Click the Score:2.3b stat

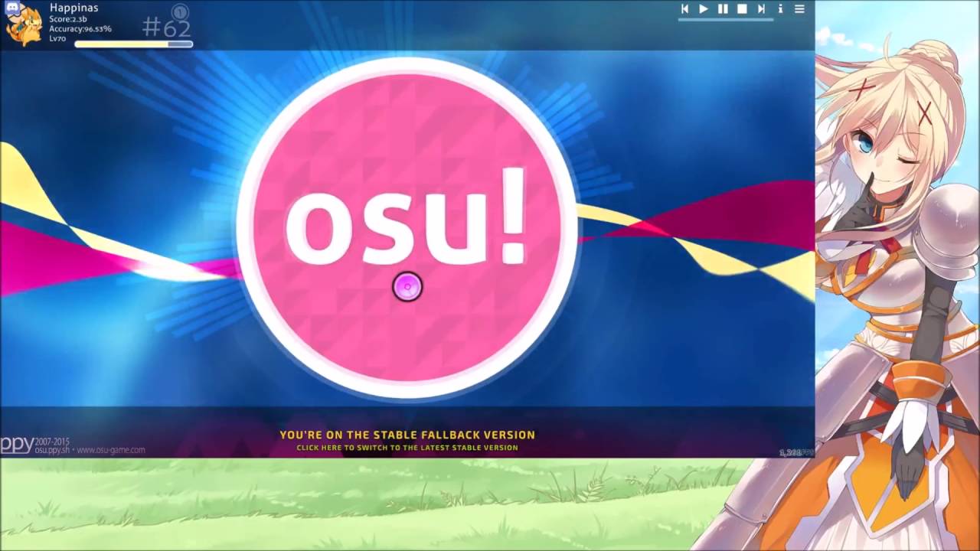(69, 19)
